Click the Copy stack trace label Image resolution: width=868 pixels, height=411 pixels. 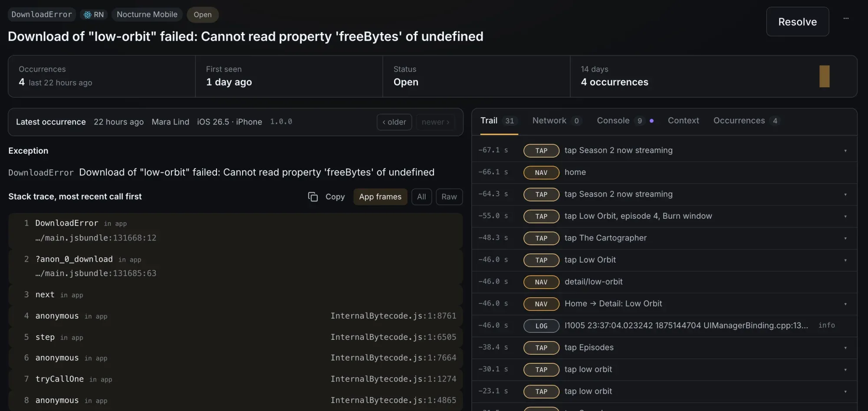335,197
